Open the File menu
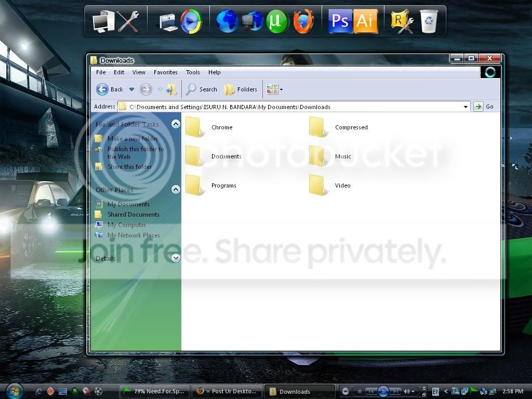This screenshot has height=399, width=532. coord(101,72)
